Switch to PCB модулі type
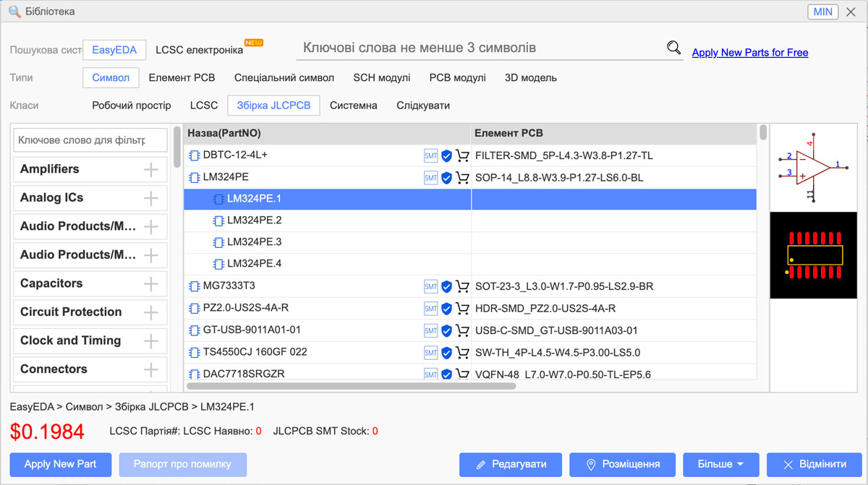 tap(458, 77)
